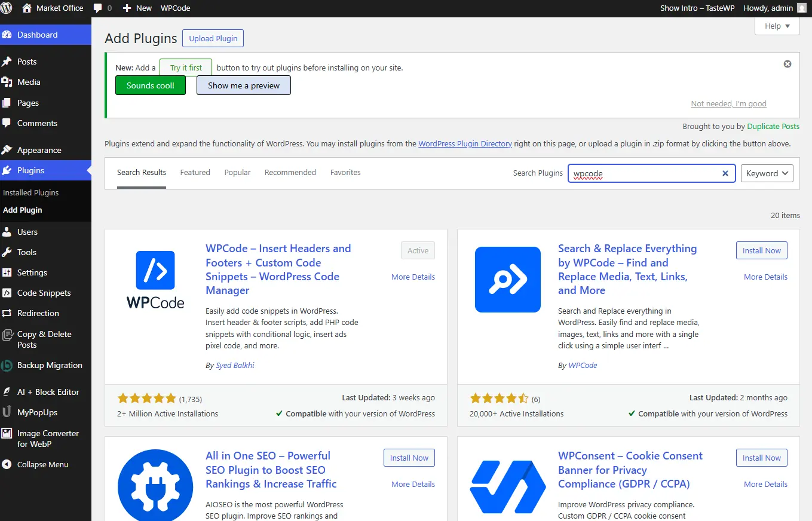812x521 pixels.
Task: Click the Search & Replace Everything plugin logo
Action: pos(508,280)
